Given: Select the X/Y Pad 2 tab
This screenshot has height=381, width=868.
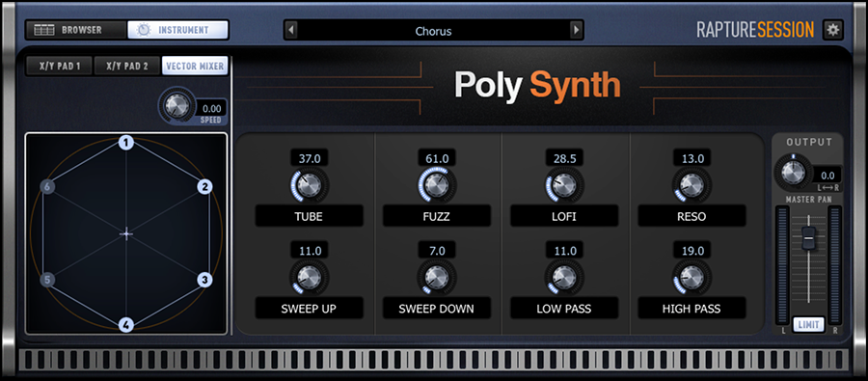Looking at the screenshot, I should [x=127, y=67].
